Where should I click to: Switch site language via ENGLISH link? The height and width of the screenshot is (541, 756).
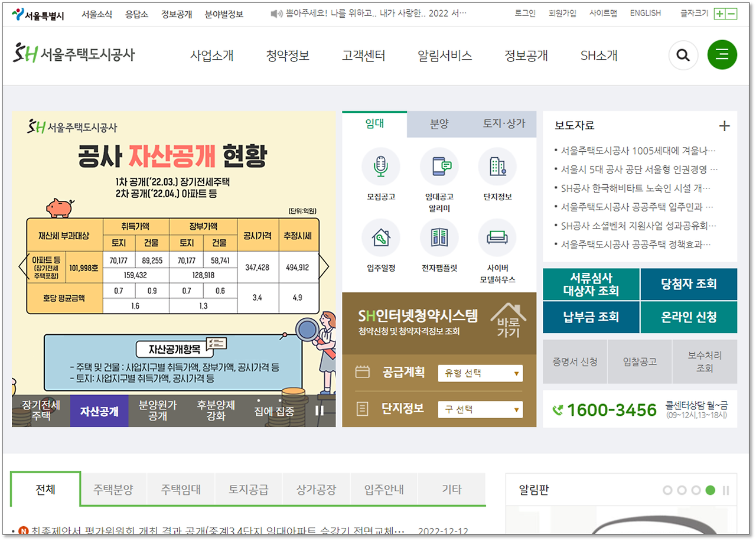(x=646, y=14)
